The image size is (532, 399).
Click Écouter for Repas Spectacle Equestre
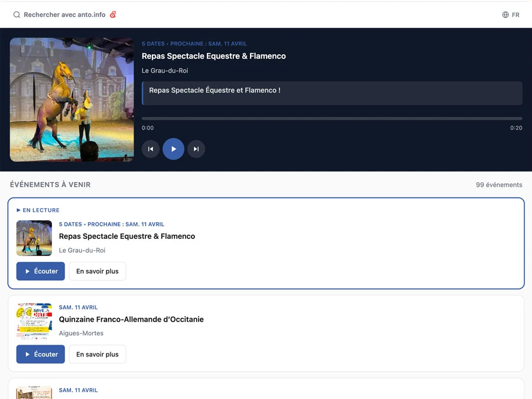tap(41, 271)
